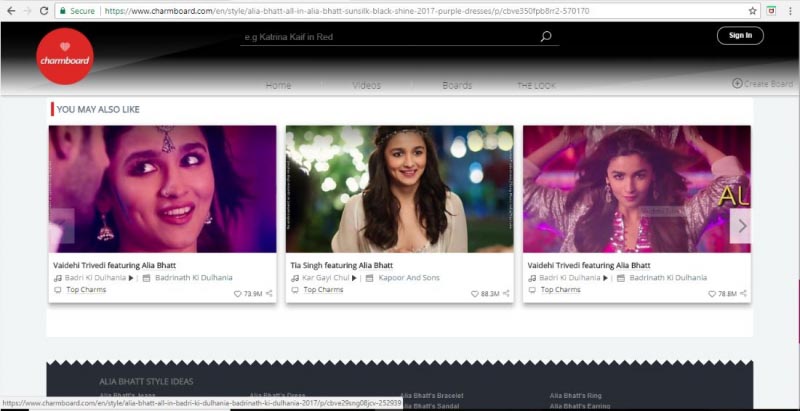800x411 pixels.
Task: Like the card with 78.8M hearts
Action: click(711, 294)
